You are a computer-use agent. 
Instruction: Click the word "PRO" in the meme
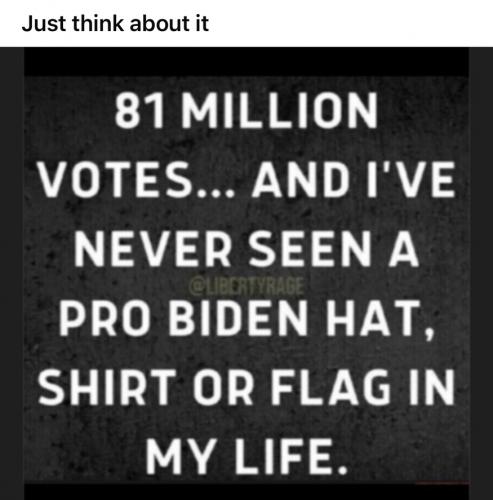pyautogui.click(x=104, y=317)
